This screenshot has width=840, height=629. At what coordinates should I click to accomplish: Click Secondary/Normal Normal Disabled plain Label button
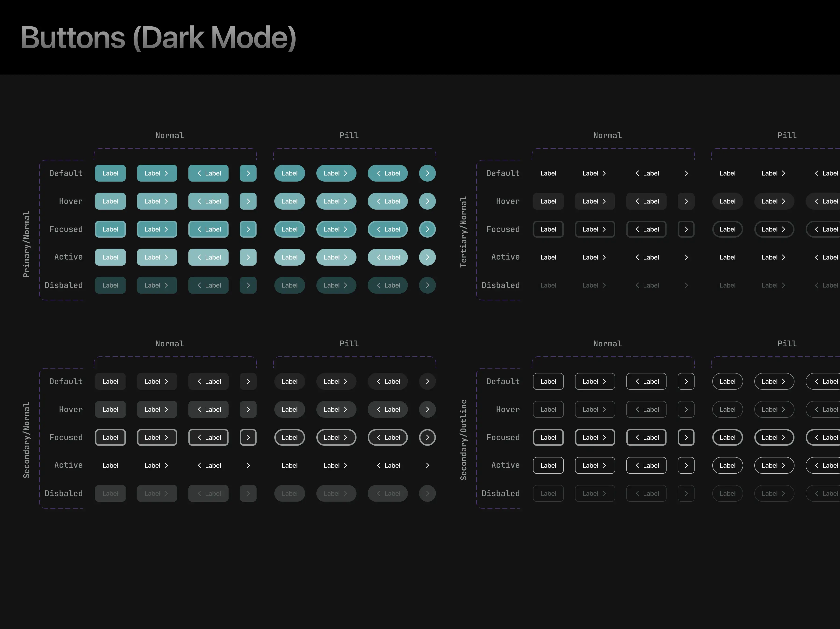pyautogui.click(x=110, y=493)
